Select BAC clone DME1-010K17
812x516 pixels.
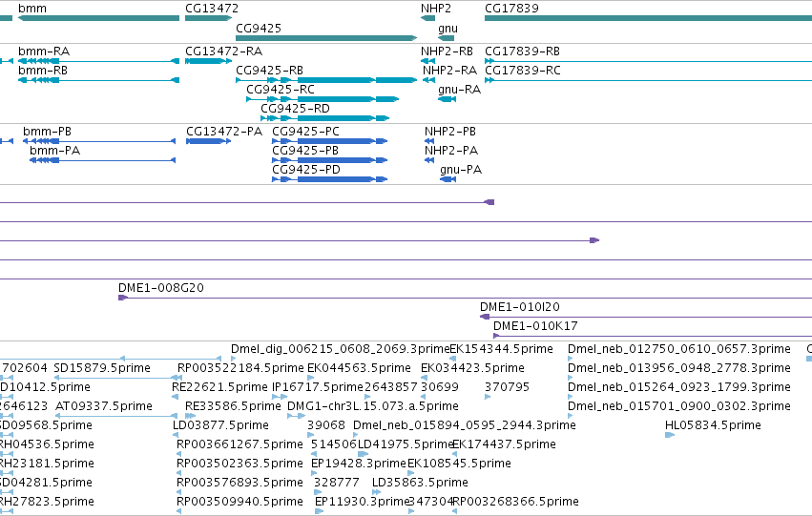[x=535, y=326]
